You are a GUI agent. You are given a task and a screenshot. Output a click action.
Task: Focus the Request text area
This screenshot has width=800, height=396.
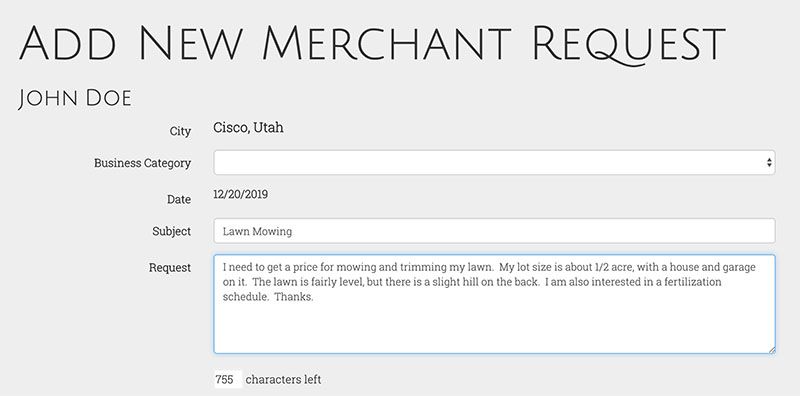[x=494, y=304]
